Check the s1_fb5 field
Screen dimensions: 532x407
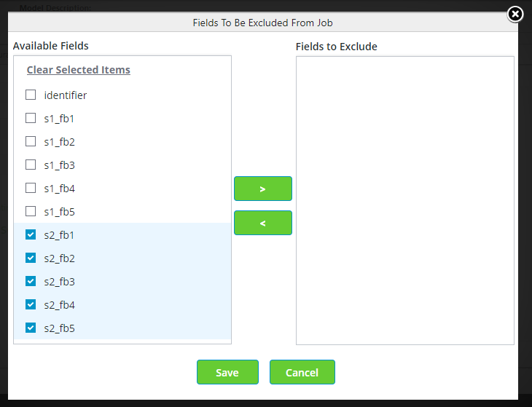click(31, 211)
